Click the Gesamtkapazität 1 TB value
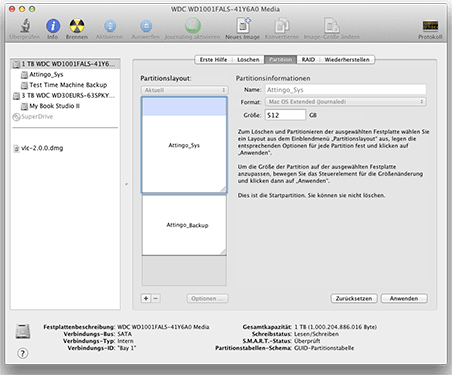Image resolution: width=452 pixels, height=375 pixels. click(x=335, y=327)
